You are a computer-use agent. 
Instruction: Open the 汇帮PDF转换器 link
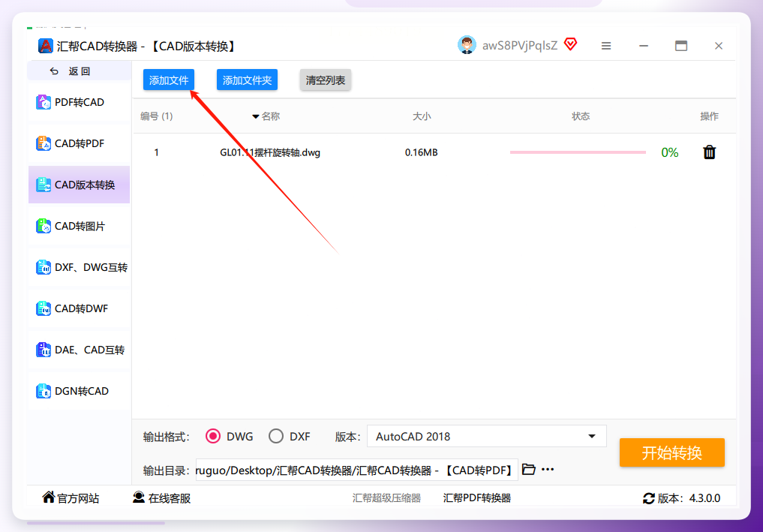[x=477, y=498]
